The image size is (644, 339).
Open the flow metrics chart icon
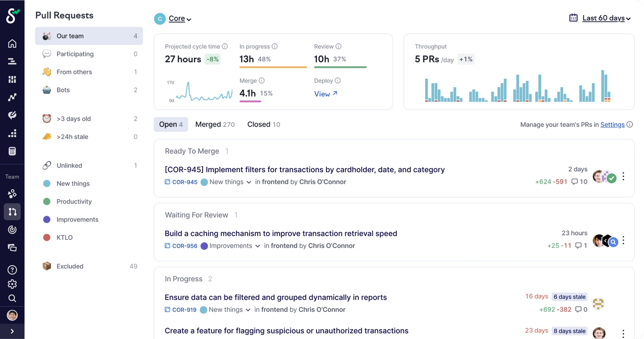12,97
